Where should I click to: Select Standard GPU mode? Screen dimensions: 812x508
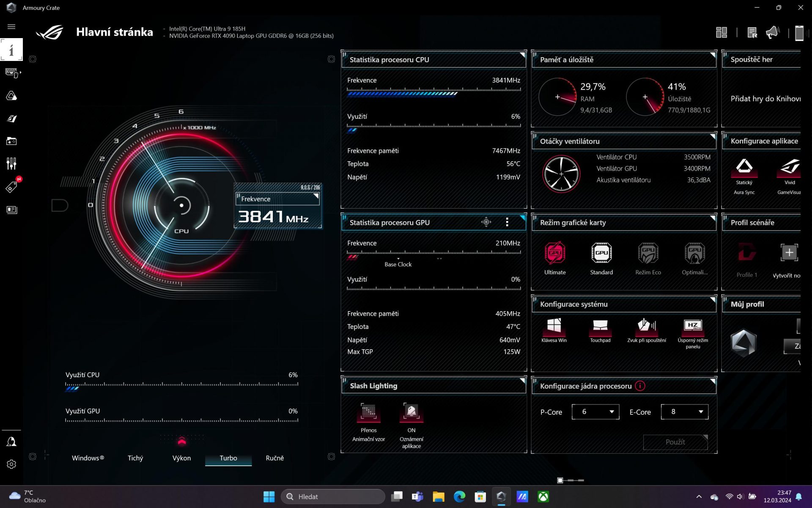(x=601, y=258)
